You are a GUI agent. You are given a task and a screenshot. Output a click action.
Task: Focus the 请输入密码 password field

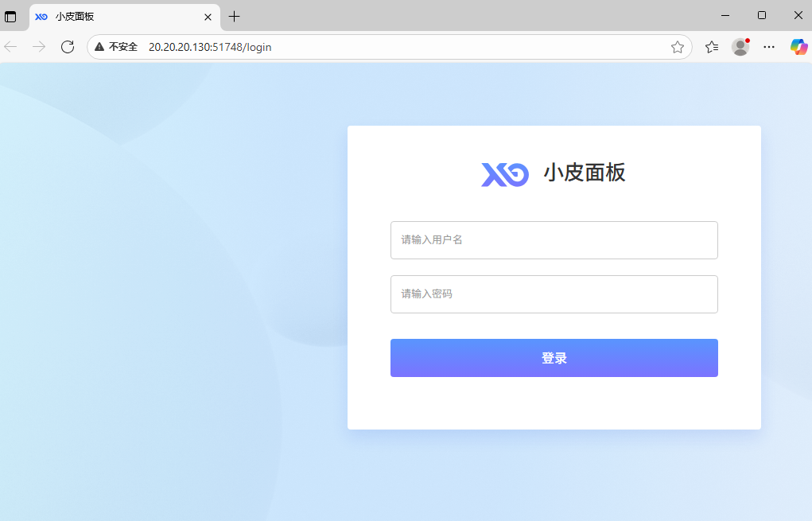click(x=554, y=294)
